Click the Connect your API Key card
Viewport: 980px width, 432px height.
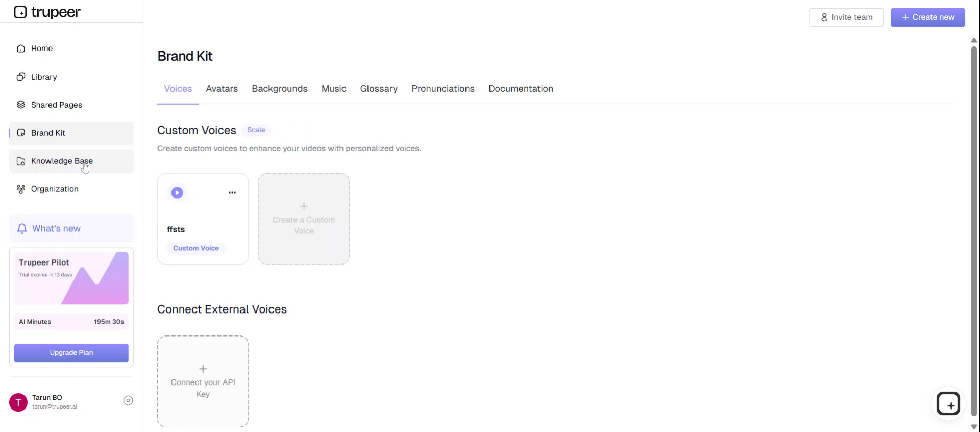pyautogui.click(x=203, y=381)
